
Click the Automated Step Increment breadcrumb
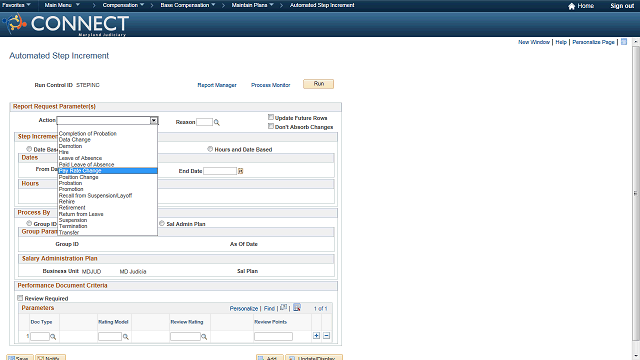point(322,5)
